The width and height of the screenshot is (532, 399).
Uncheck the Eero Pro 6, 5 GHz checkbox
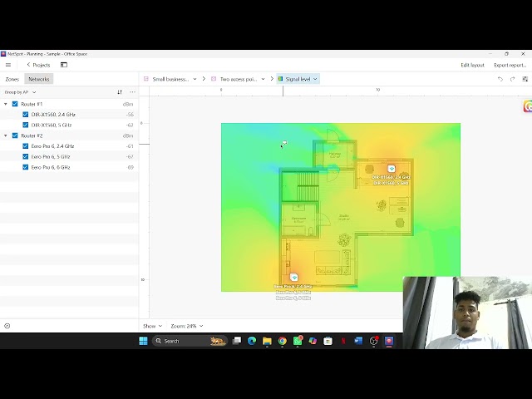26,156
